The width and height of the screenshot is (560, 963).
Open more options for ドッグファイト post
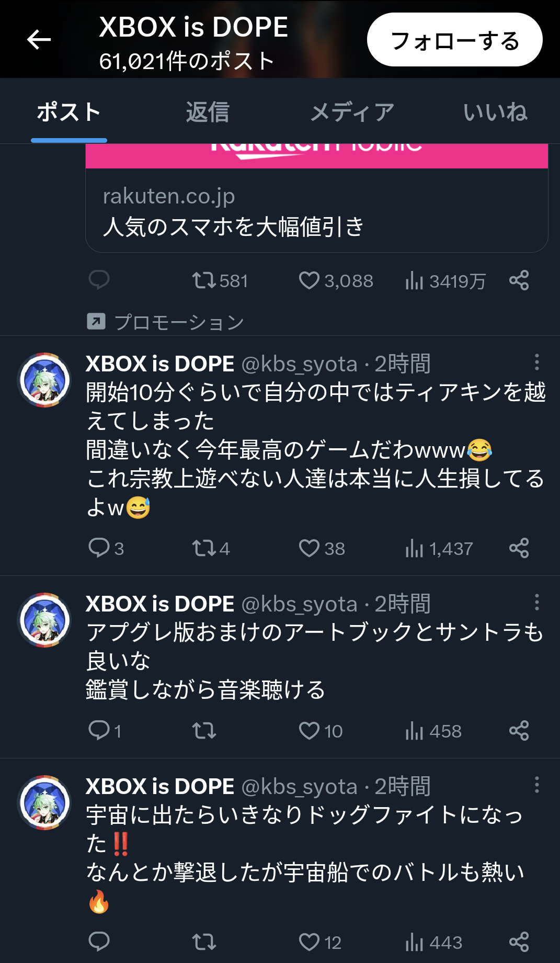coord(536,785)
